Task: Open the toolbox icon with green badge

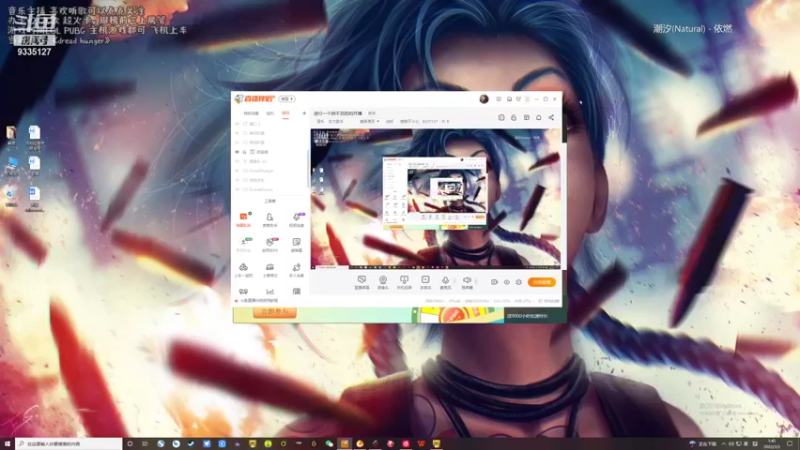Action: click(243, 245)
